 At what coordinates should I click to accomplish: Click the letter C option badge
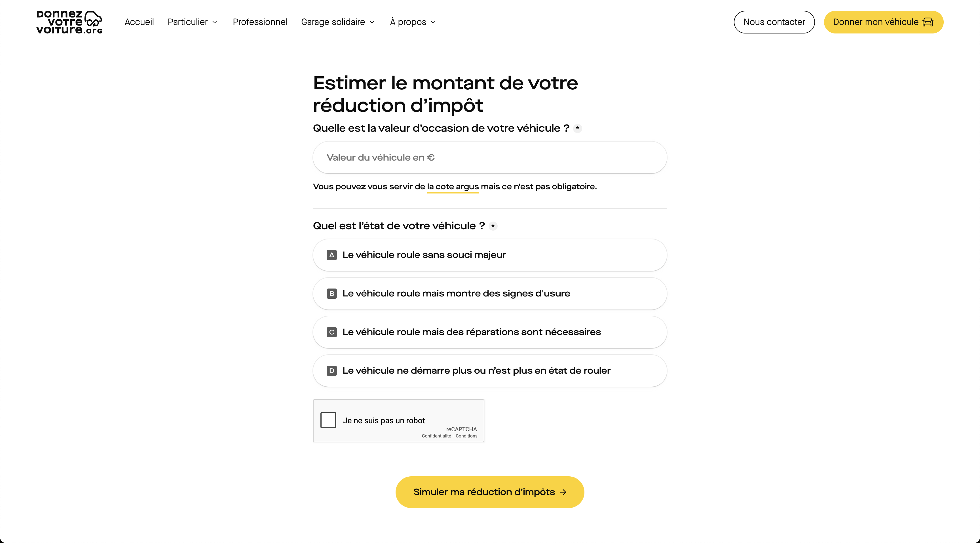coord(331,332)
